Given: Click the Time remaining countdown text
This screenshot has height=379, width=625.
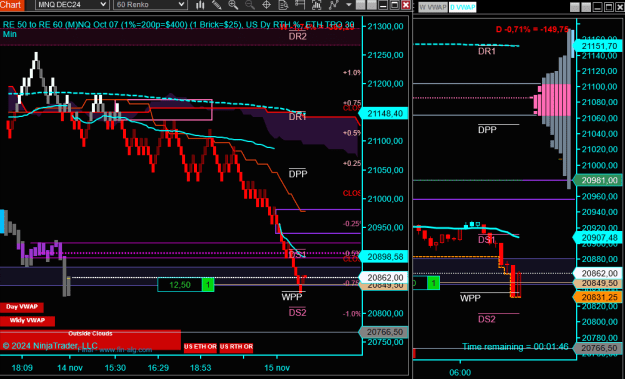Looking at the screenshot, I should (515, 347).
